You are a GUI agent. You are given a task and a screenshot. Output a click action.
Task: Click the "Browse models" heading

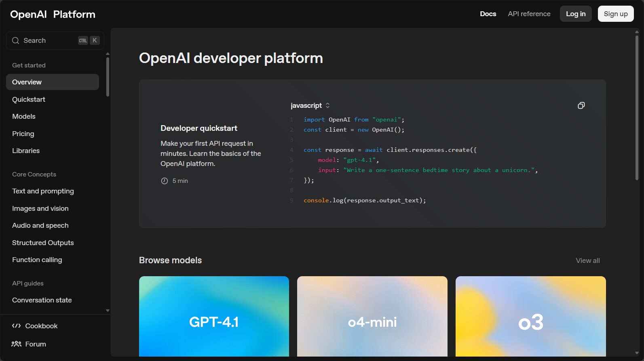point(170,260)
